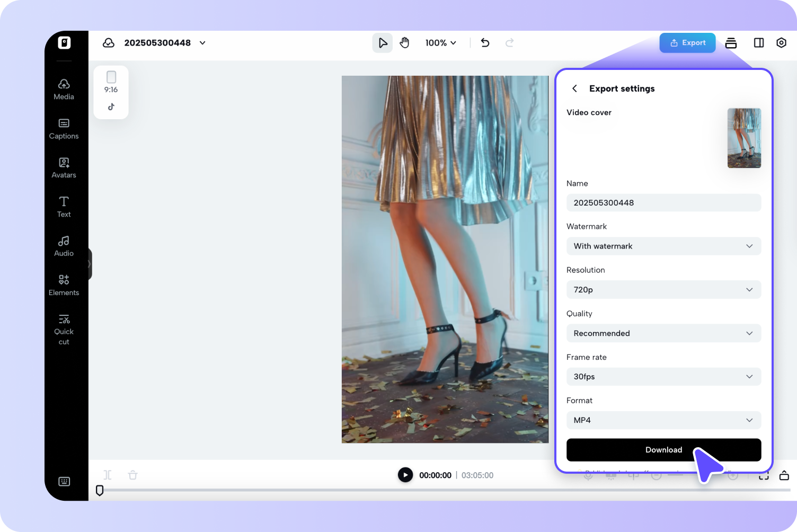This screenshot has height=532, width=797.
Task: Open the 100% zoom dropdown
Action: point(440,43)
